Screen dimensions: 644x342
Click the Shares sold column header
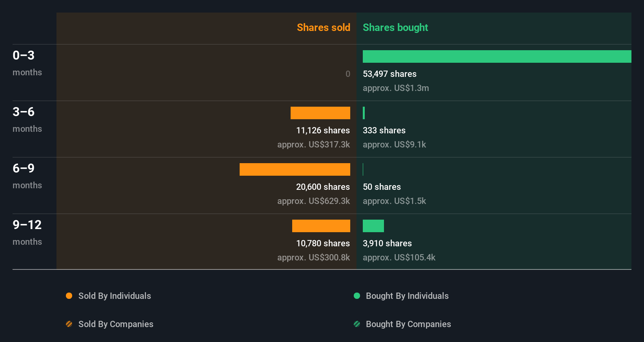(324, 27)
